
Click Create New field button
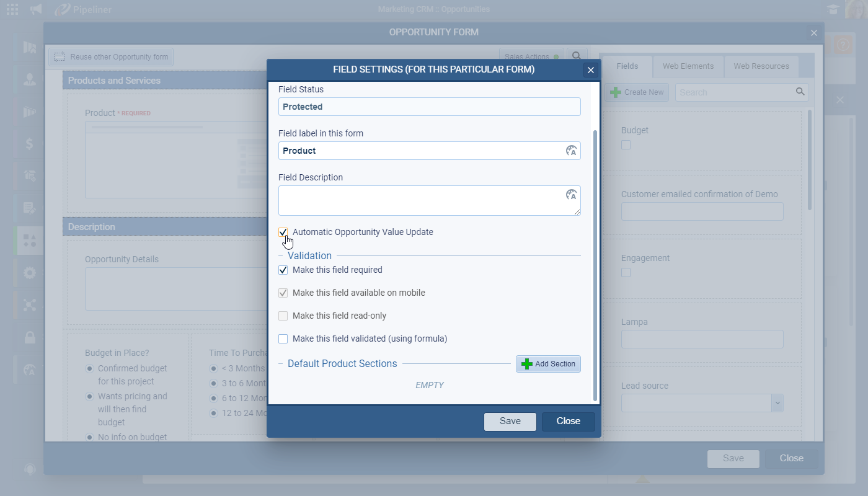(x=637, y=92)
